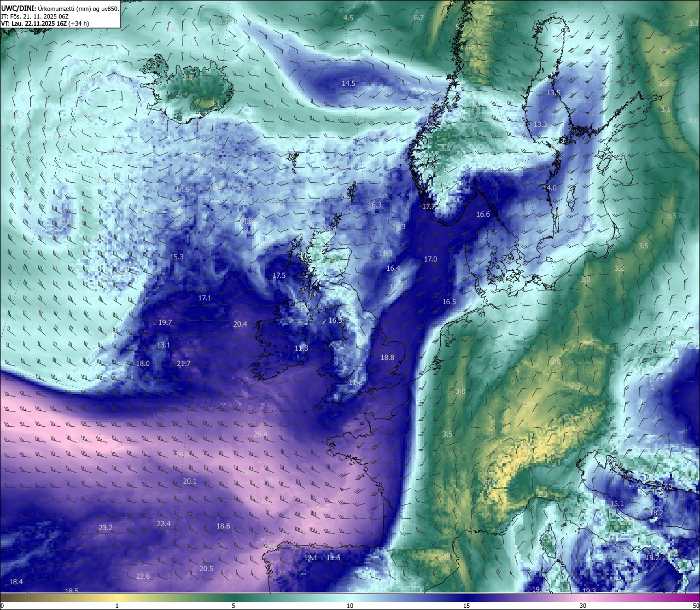
Task: Click the 10 tick on color scale
Action: [350, 606]
